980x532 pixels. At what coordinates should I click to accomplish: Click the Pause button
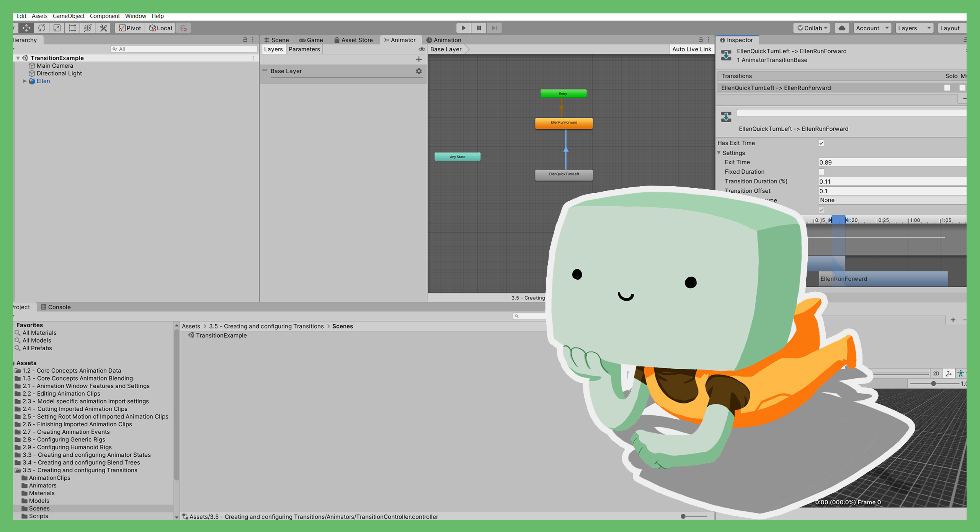tap(479, 28)
